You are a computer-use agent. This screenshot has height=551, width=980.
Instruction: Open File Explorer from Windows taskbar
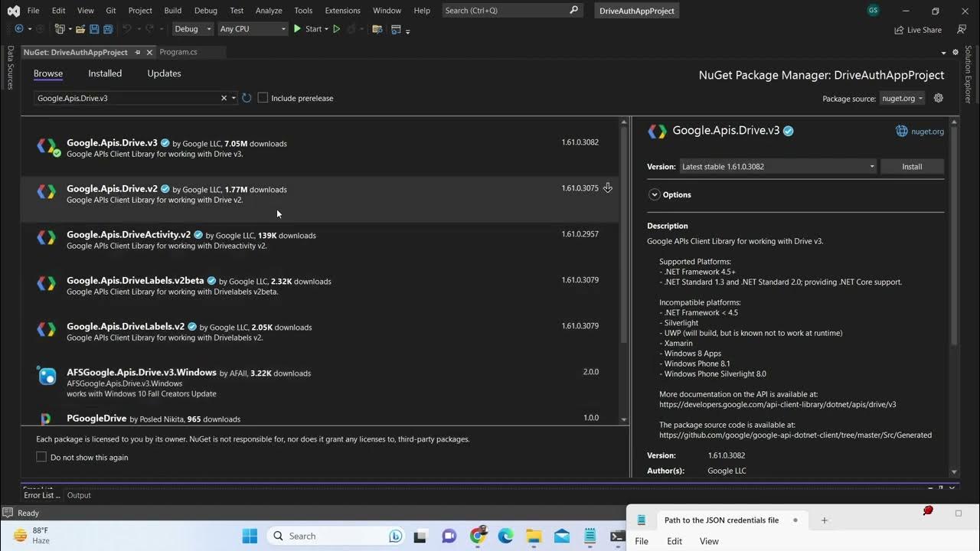tap(533, 536)
